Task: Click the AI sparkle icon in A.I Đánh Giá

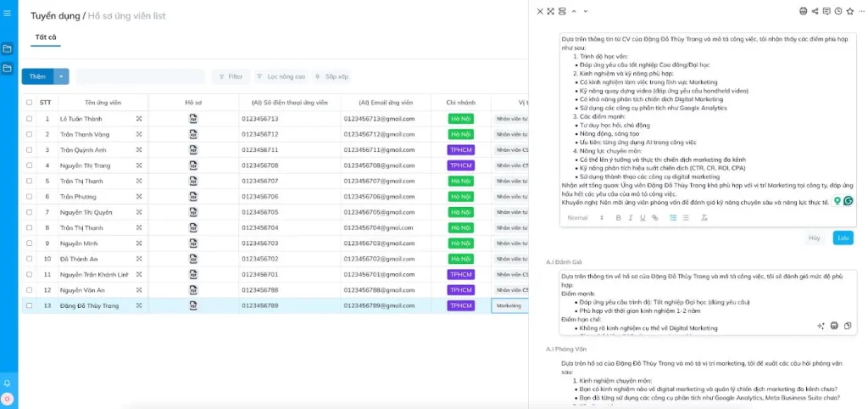Action: pyautogui.click(x=821, y=326)
